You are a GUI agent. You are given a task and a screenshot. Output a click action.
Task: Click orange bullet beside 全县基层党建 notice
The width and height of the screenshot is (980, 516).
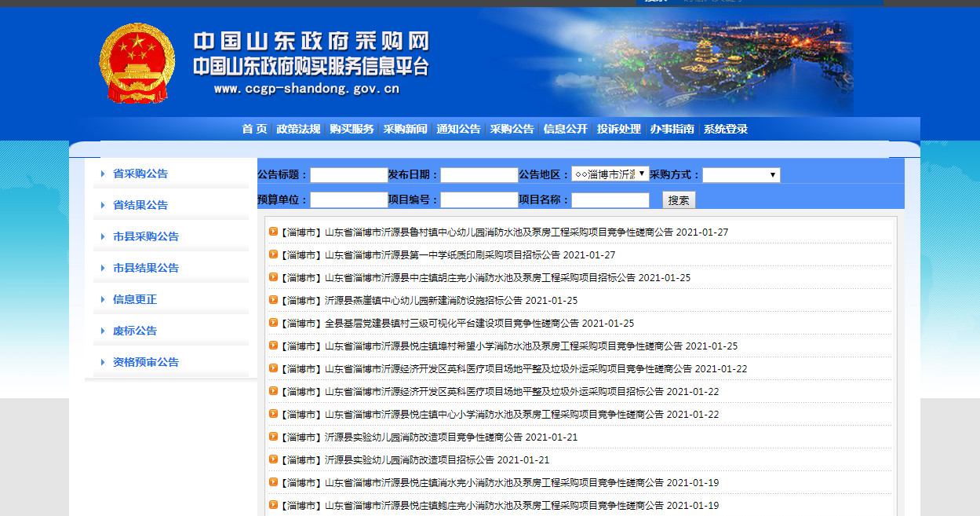click(273, 323)
